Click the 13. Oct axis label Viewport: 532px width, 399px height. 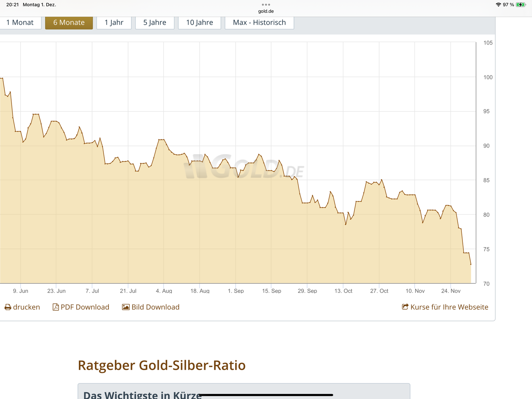click(343, 291)
